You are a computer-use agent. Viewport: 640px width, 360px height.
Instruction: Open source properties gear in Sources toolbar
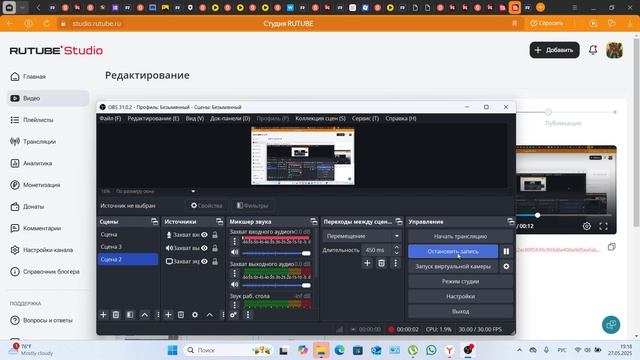pos(195,315)
